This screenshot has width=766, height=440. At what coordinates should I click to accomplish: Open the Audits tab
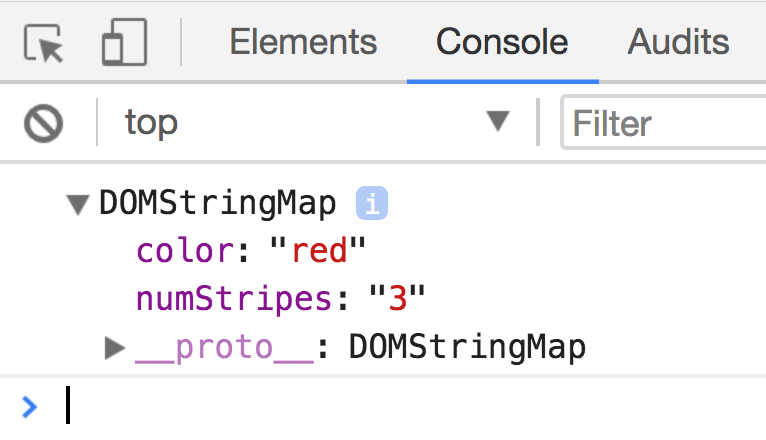(x=678, y=42)
